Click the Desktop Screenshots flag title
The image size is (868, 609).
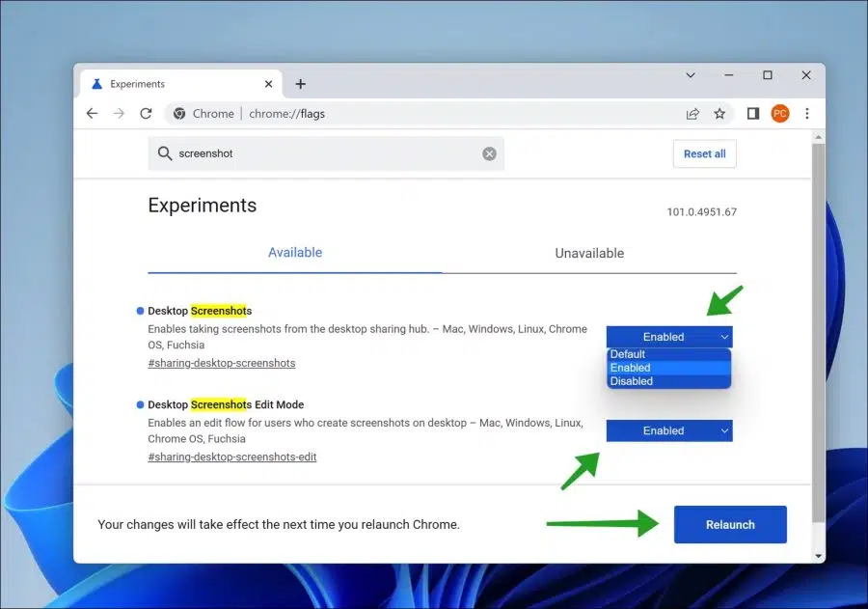click(200, 311)
